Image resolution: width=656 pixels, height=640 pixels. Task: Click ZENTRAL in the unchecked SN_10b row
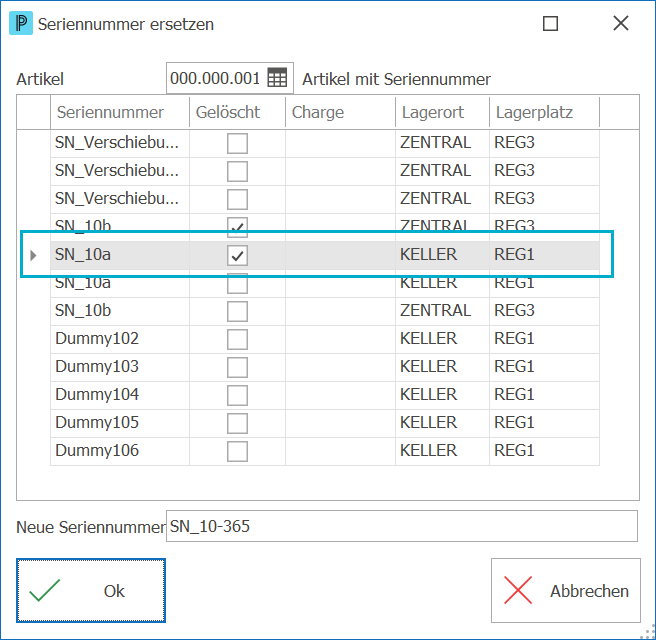(x=442, y=311)
